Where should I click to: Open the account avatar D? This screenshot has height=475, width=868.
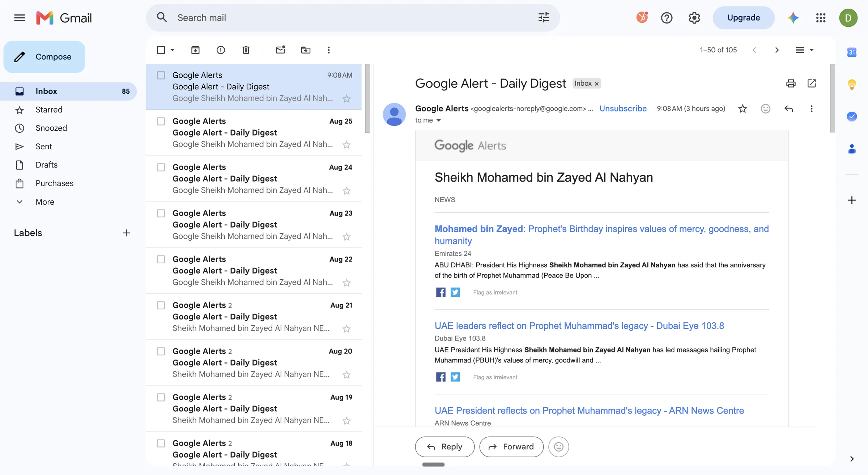coord(848,18)
